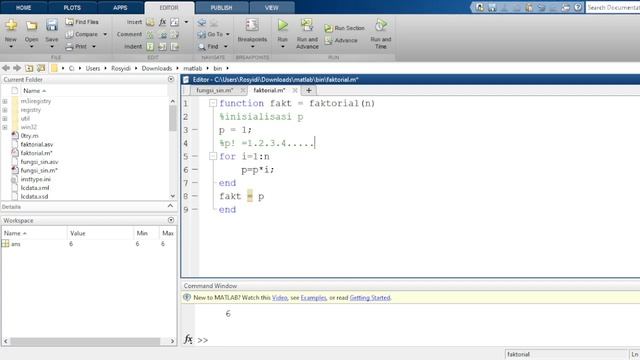Switch to the PLOTS ribbon tab
Viewport: 640px width, 360px height.
[72, 7]
